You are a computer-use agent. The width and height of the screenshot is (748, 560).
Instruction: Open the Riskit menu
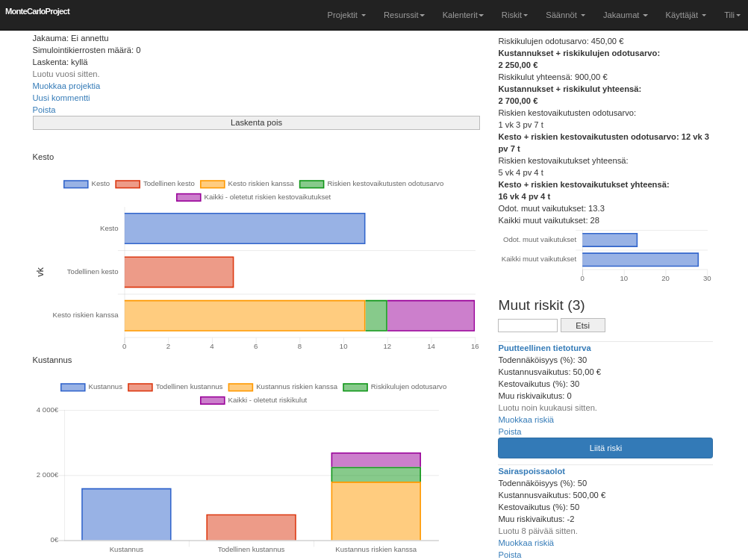point(514,15)
